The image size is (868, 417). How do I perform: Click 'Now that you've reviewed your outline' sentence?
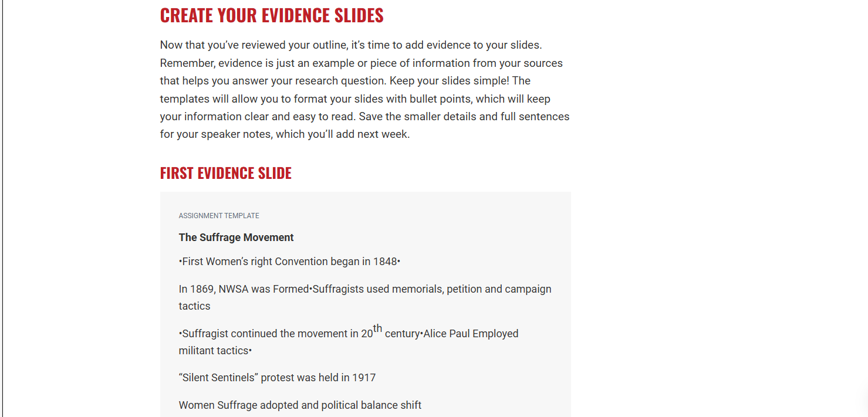pos(254,45)
